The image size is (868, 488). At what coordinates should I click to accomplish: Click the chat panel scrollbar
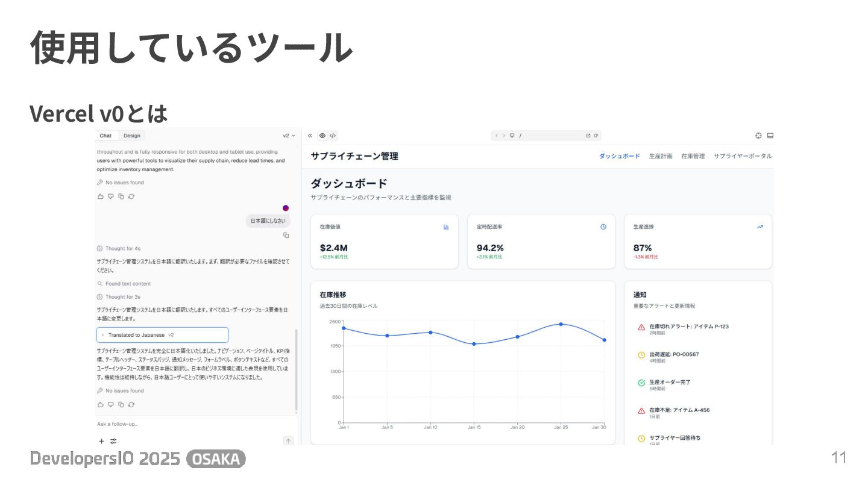pyautogui.click(x=296, y=370)
